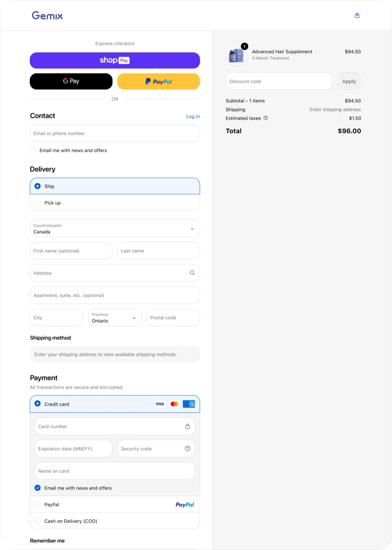
Task: Click the Gemix logo
Action: pos(47,15)
